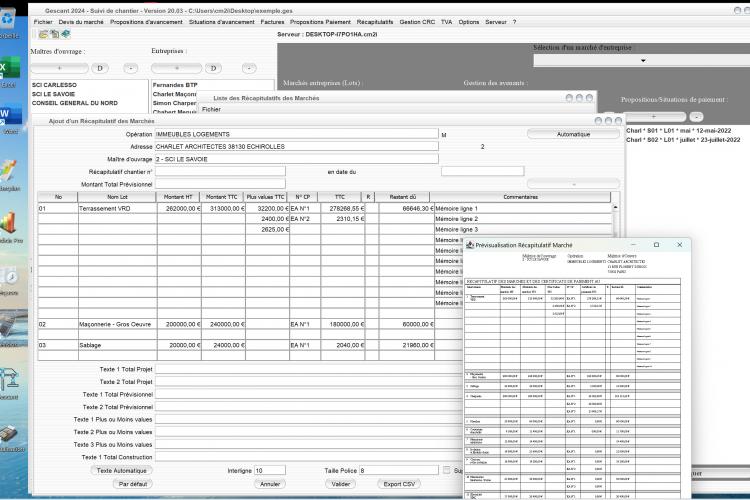The width and height of the screenshot is (750, 500).
Task: Open the Récapitulatifs menu
Action: click(x=375, y=22)
